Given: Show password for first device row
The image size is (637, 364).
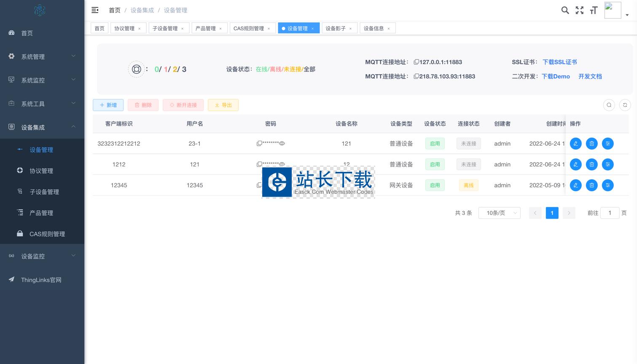Looking at the screenshot, I should (282, 144).
